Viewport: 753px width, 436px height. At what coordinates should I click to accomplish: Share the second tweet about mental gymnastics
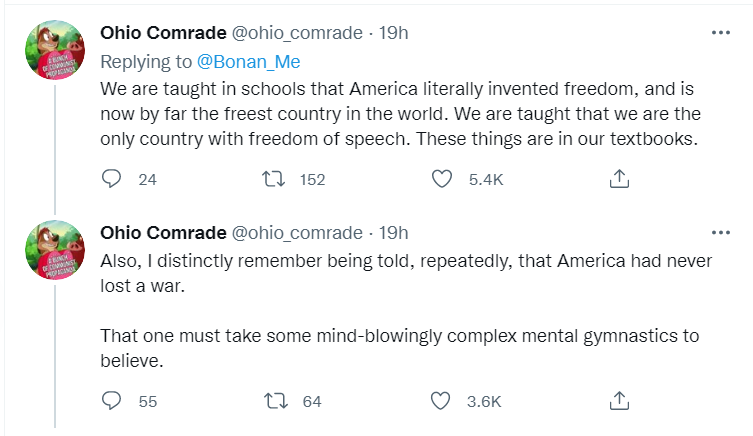point(619,401)
